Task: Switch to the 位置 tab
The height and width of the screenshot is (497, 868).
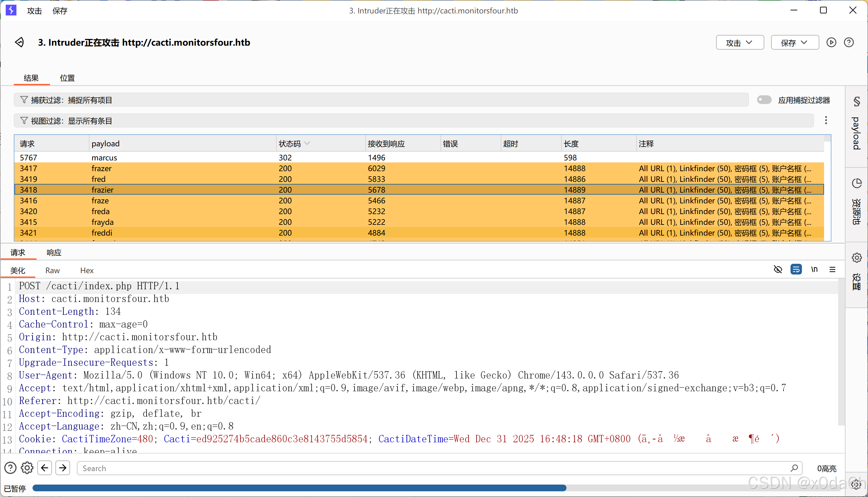Action: [x=67, y=78]
